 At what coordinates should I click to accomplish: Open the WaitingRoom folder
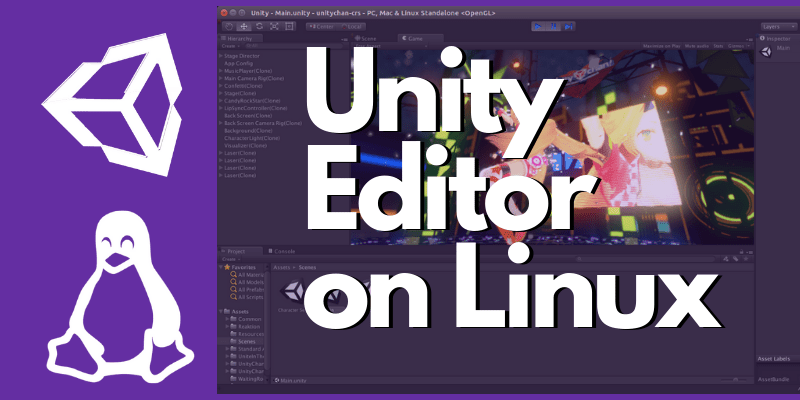(247, 379)
